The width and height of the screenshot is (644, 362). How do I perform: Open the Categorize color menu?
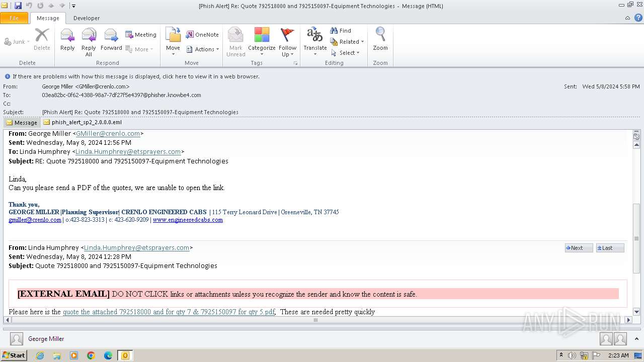click(x=262, y=42)
